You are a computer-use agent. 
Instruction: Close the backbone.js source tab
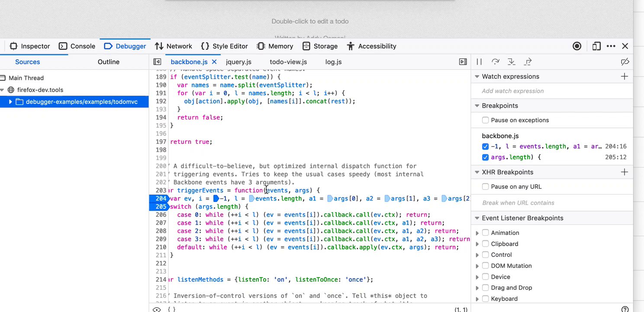(x=214, y=62)
